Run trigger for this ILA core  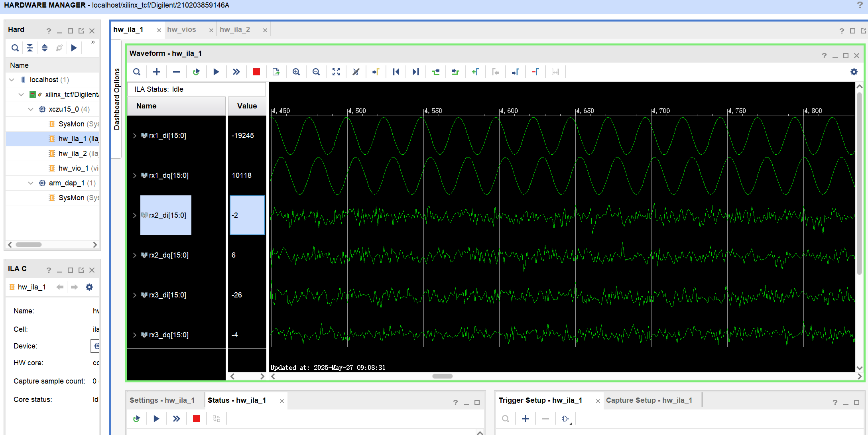216,72
